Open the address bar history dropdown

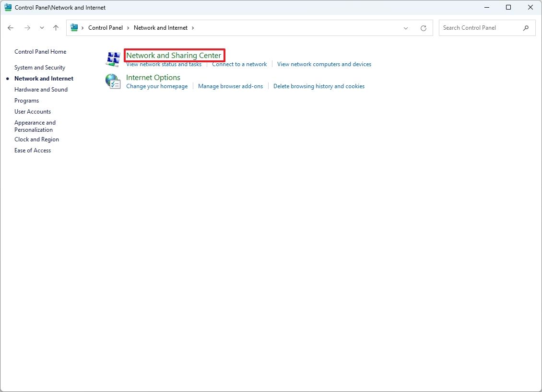coord(405,28)
